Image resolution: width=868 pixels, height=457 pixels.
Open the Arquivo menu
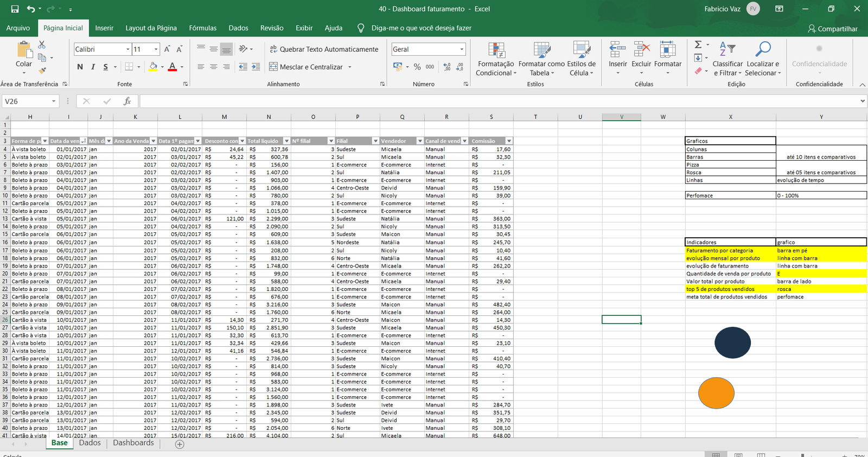click(18, 28)
